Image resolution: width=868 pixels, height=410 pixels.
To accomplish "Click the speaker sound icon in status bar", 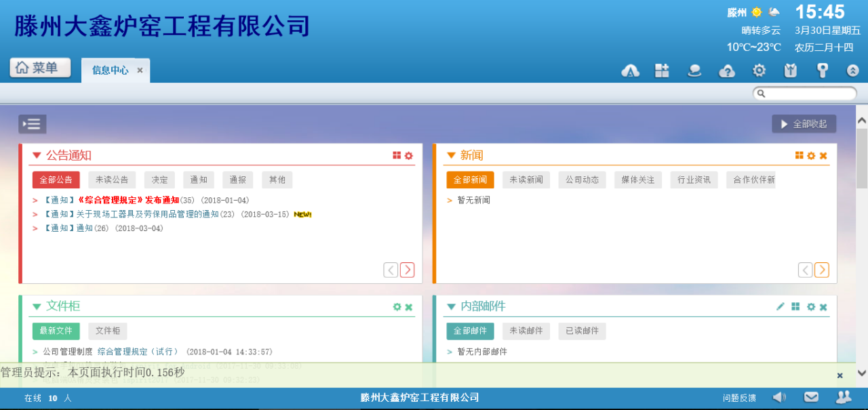I will 779,397.
